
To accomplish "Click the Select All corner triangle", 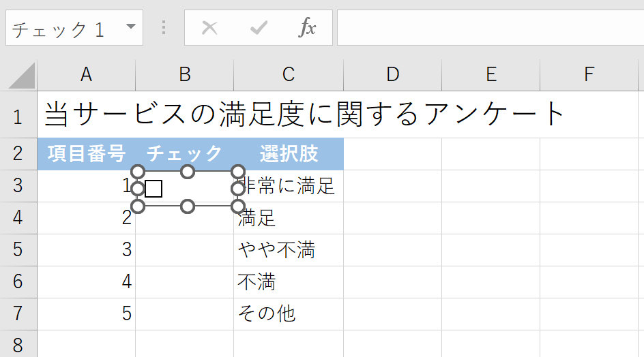I will coord(22,76).
